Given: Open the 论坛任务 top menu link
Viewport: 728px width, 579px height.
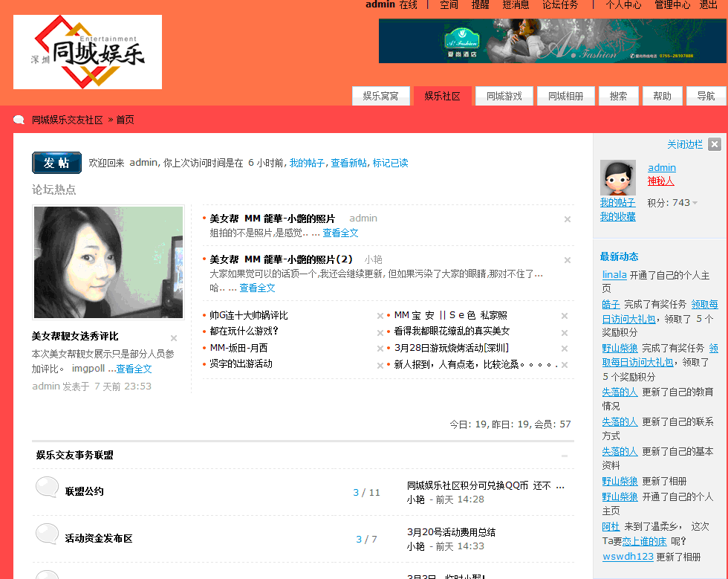Looking at the screenshot, I should 560,4.
